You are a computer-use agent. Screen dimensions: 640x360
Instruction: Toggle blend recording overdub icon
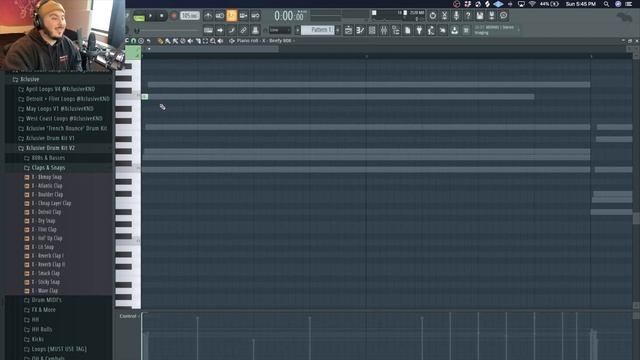click(243, 16)
